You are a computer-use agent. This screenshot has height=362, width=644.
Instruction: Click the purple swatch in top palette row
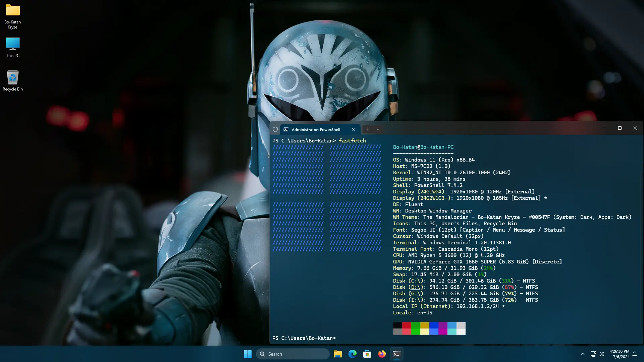443,325
